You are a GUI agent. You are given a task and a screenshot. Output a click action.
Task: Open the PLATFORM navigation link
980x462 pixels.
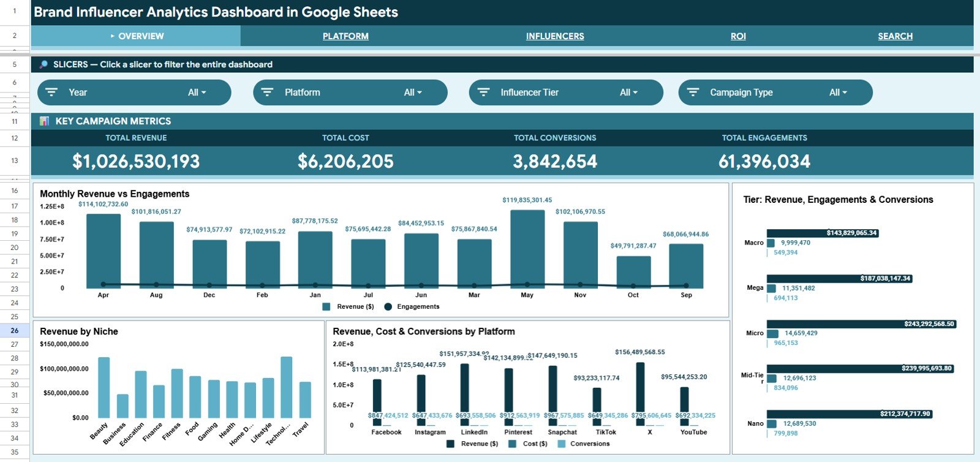point(345,36)
